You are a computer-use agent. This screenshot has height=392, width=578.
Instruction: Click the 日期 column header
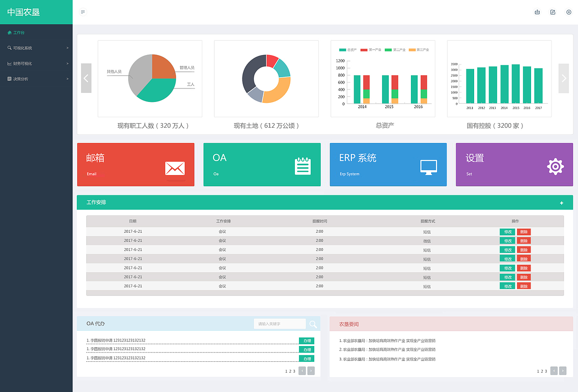(x=133, y=221)
